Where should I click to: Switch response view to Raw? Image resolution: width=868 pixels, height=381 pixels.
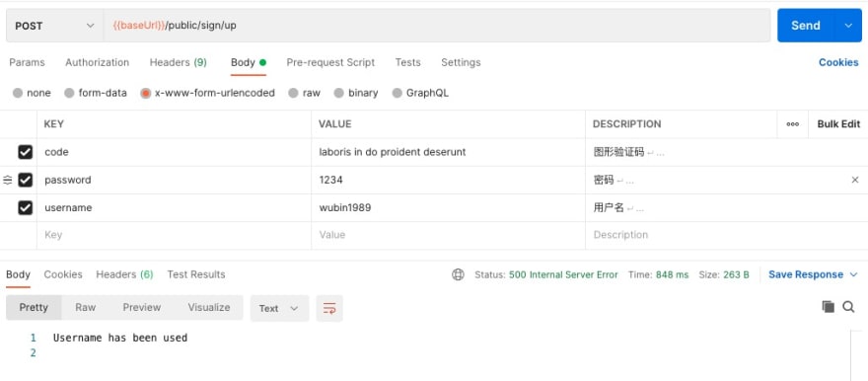[x=85, y=307]
